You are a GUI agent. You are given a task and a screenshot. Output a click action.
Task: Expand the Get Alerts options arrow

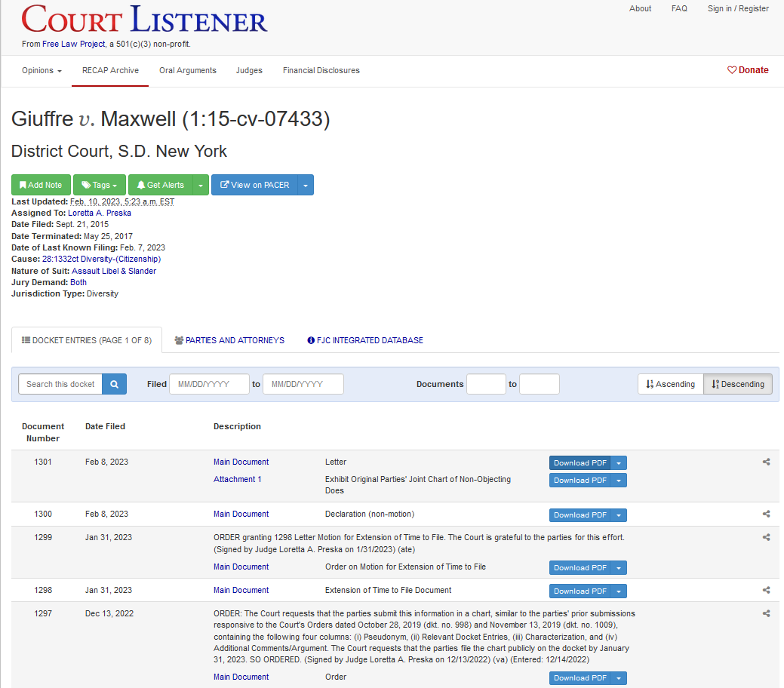coord(201,185)
